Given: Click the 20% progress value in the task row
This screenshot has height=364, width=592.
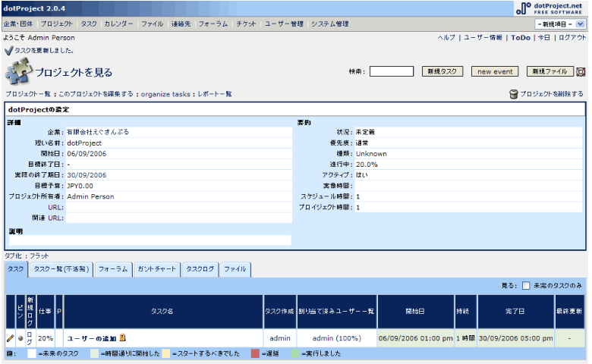Looking at the screenshot, I should tap(46, 338).
